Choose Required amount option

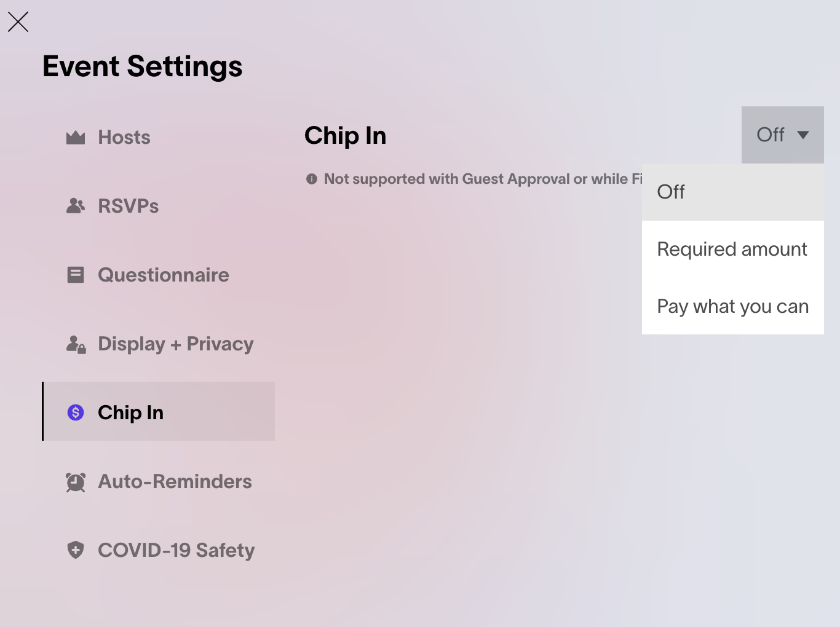click(x=733, y=249)
